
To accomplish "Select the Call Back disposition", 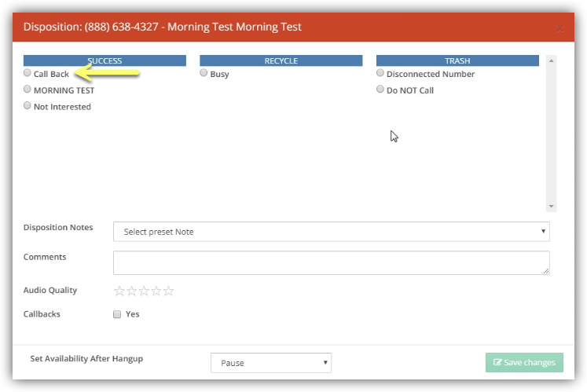I will 28,73.
